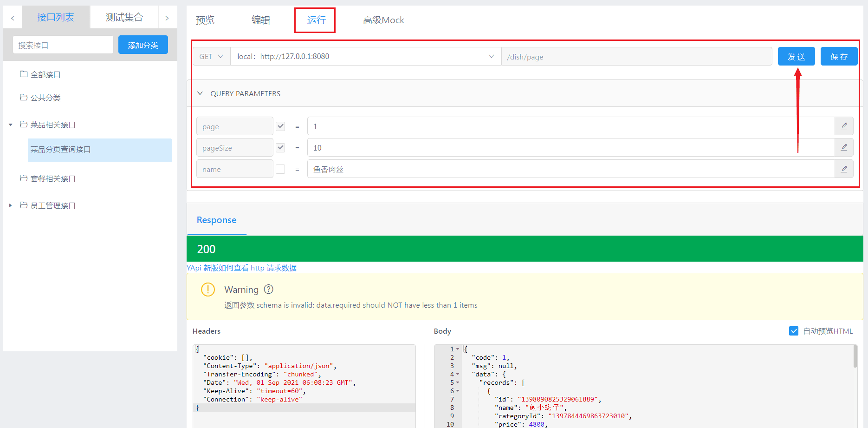
Task: Click the right arrow beside 测试集合 tab
Action: click(167, 18)
